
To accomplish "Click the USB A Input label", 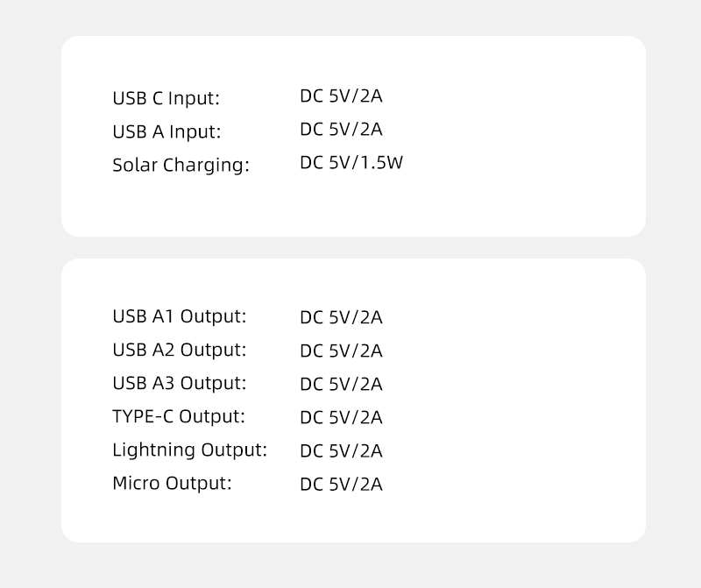I will click(x=166, y=131).
